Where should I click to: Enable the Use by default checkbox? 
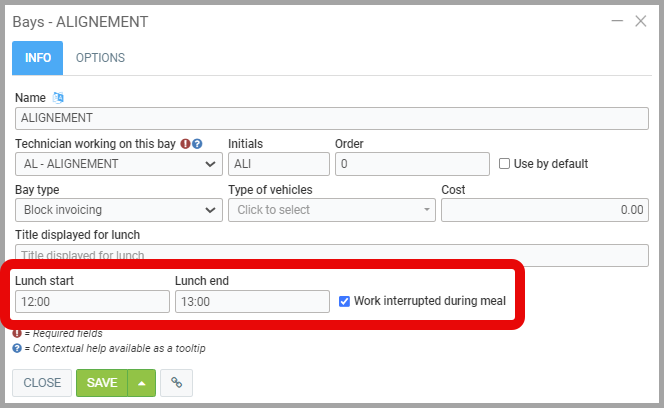tap(505, 164)
